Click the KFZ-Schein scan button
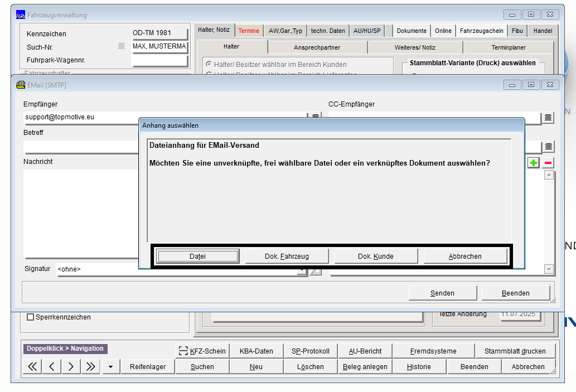This screenshot has width=576, height=392. 202,351
